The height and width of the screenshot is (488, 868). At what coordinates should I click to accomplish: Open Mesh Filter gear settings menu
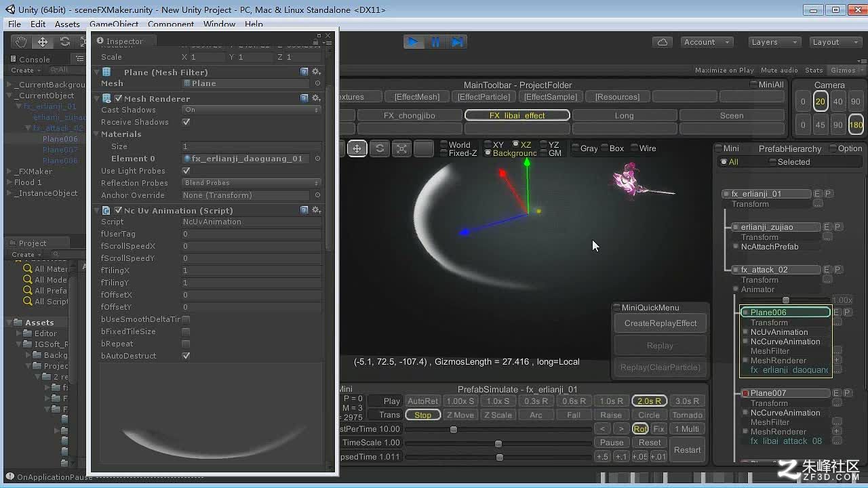point(315,72)
